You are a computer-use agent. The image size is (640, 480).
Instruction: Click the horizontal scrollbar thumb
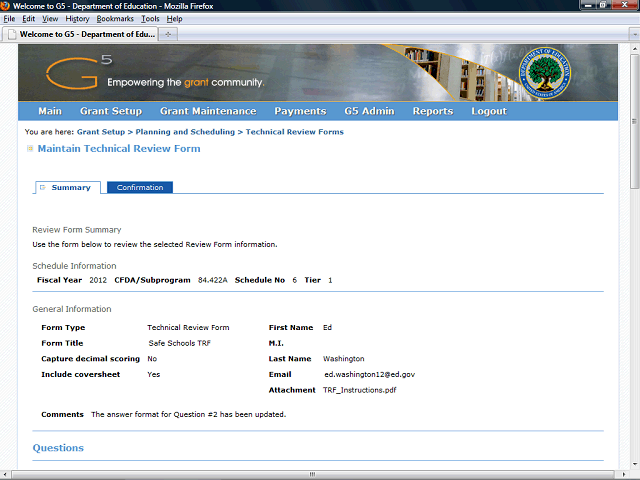[313, 474]
